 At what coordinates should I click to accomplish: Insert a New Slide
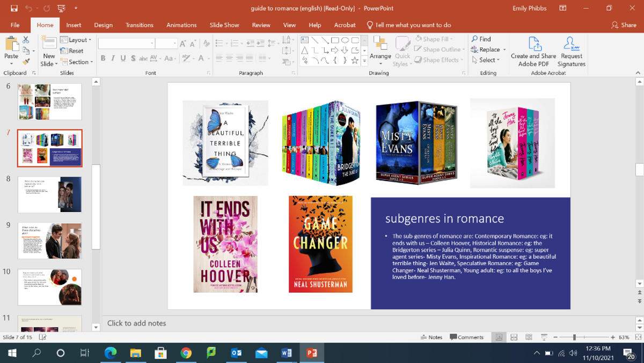point(48,52)
